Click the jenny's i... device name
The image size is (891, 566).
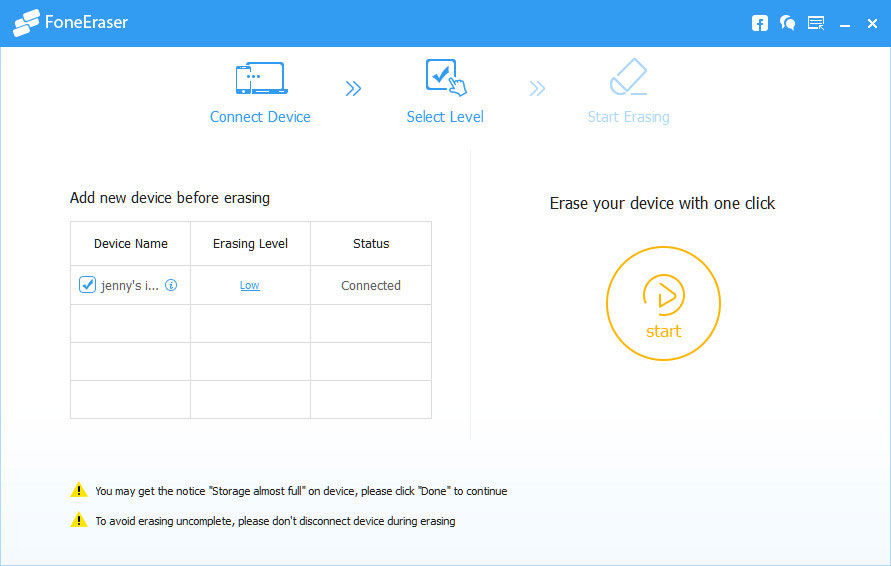(130, 285)
